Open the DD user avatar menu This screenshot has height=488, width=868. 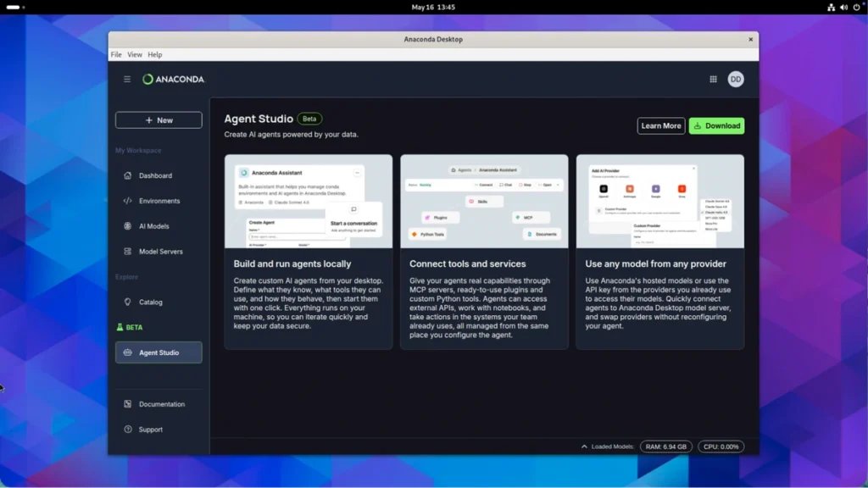(735, 79)
